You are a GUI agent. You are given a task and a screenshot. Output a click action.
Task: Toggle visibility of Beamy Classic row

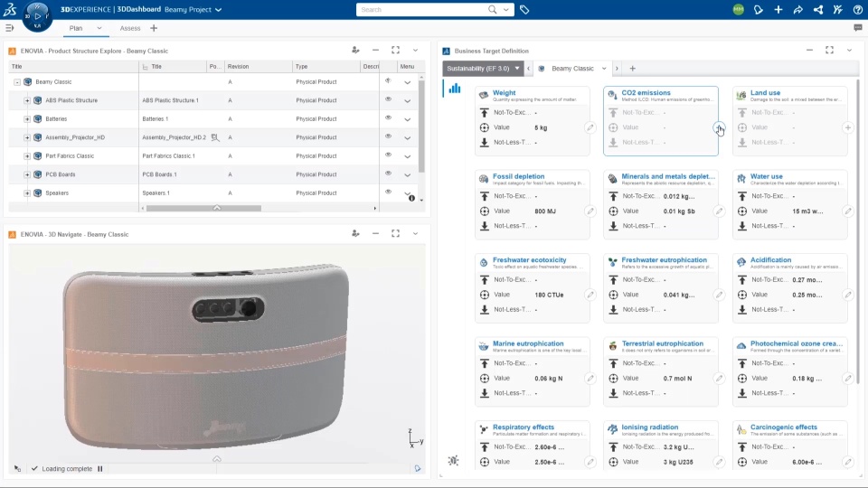pos(388,80)
